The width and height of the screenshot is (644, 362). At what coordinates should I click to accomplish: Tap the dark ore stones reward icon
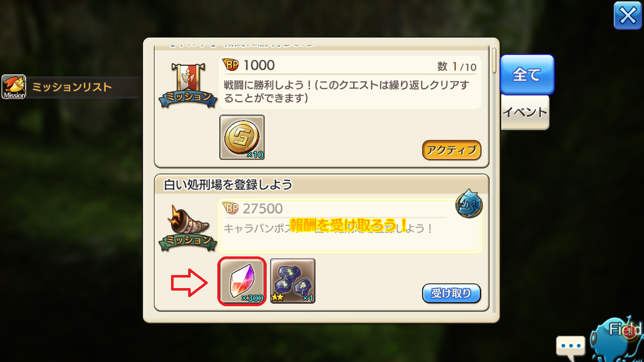coord(293,281)
